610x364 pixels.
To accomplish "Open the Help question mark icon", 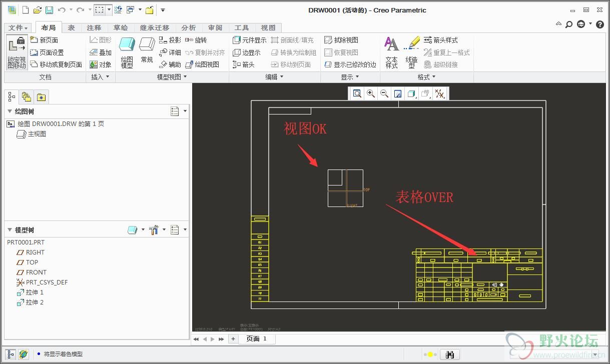I will tap(599, 24).
